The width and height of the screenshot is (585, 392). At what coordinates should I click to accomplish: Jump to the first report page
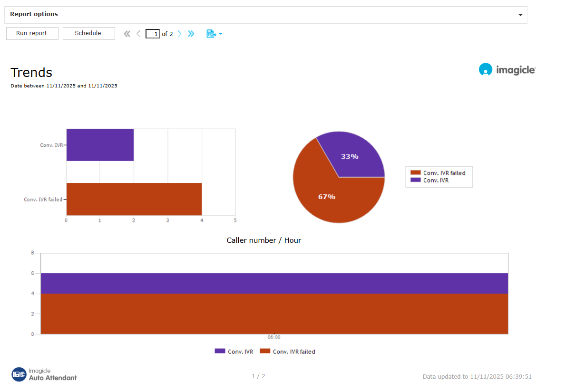[127, 34]
